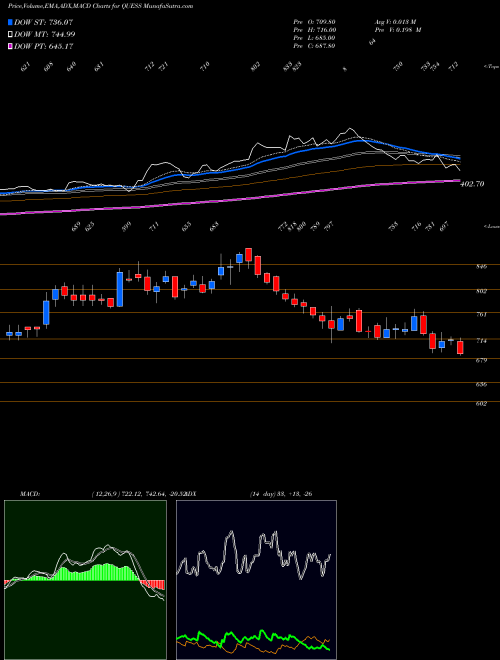Click the last red candlestick on the right
Image resolution: width=500 pixels, height=660 pixels.
460,347
